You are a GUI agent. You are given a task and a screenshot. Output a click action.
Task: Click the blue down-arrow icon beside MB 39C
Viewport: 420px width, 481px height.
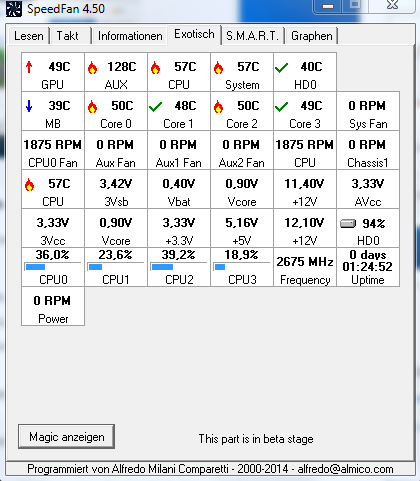(x=29, y=106)
